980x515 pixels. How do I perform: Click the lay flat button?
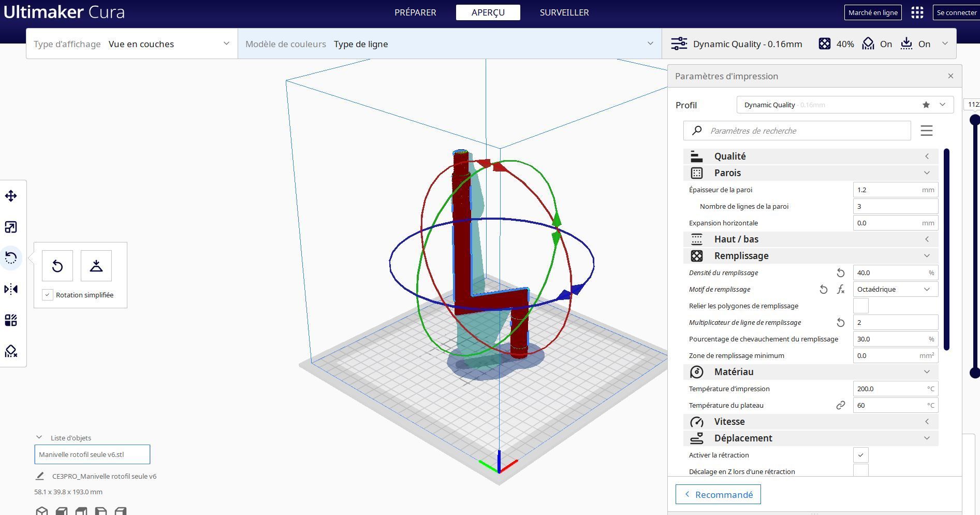coord(96,266)
